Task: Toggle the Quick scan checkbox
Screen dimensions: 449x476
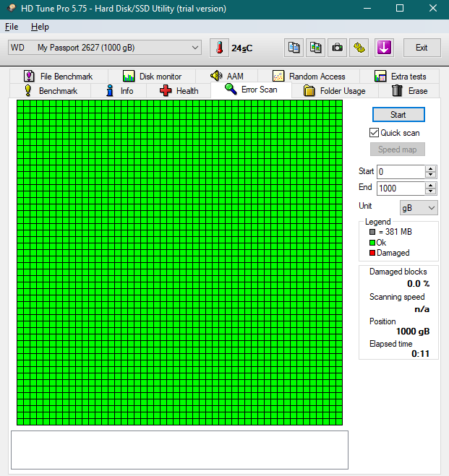Action: tap(374, 133)
